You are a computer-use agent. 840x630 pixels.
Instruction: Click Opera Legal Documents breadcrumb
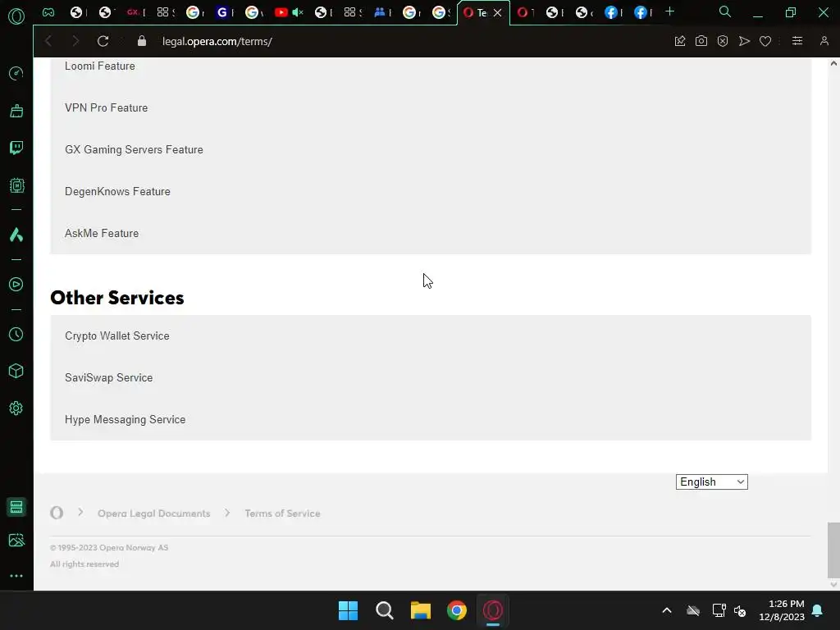click(x=153, y=514)
